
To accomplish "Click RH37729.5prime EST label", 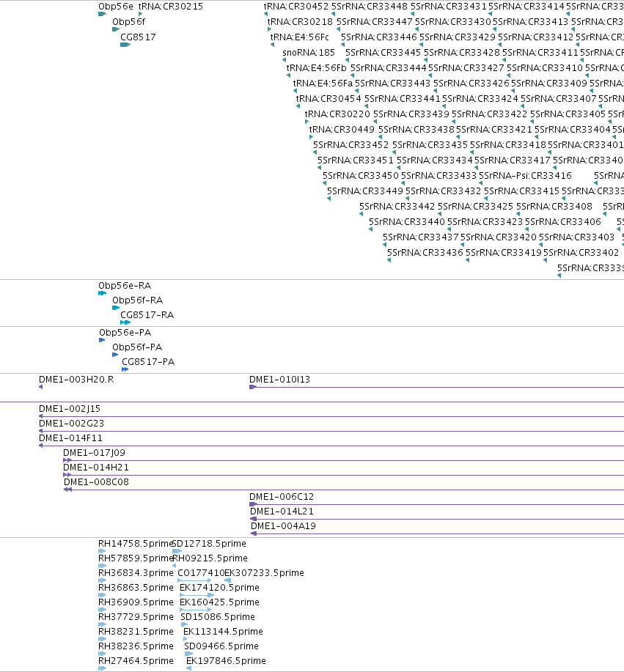I will 136,617.
